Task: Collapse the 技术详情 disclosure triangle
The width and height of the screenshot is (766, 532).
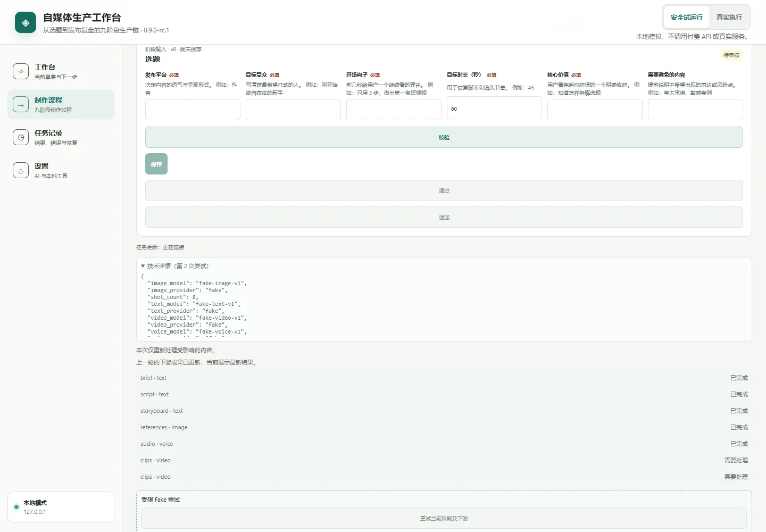Action: point(143,266)
